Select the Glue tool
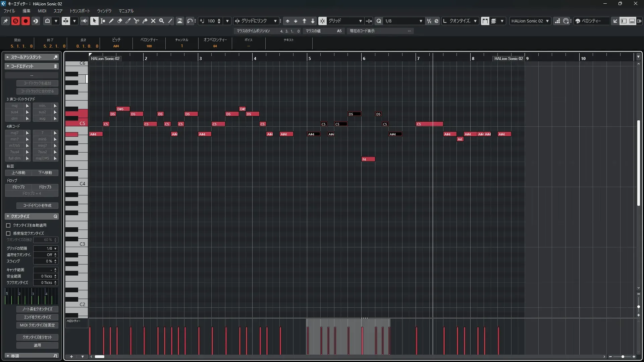Viewport: 644px width, 362px height. [145, 21]
